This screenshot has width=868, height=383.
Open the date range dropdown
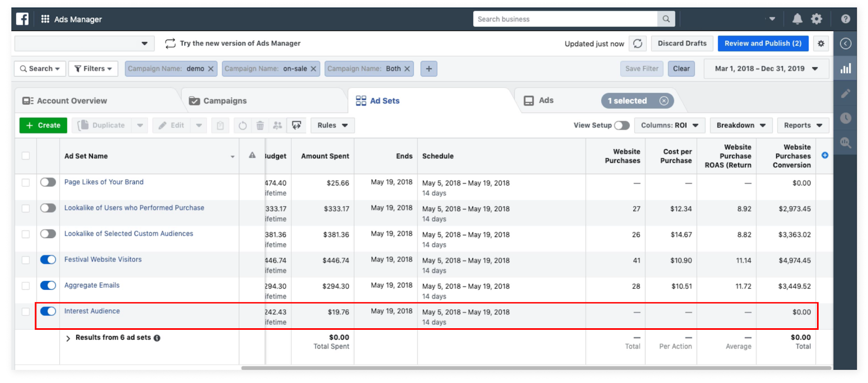(766, 69)
